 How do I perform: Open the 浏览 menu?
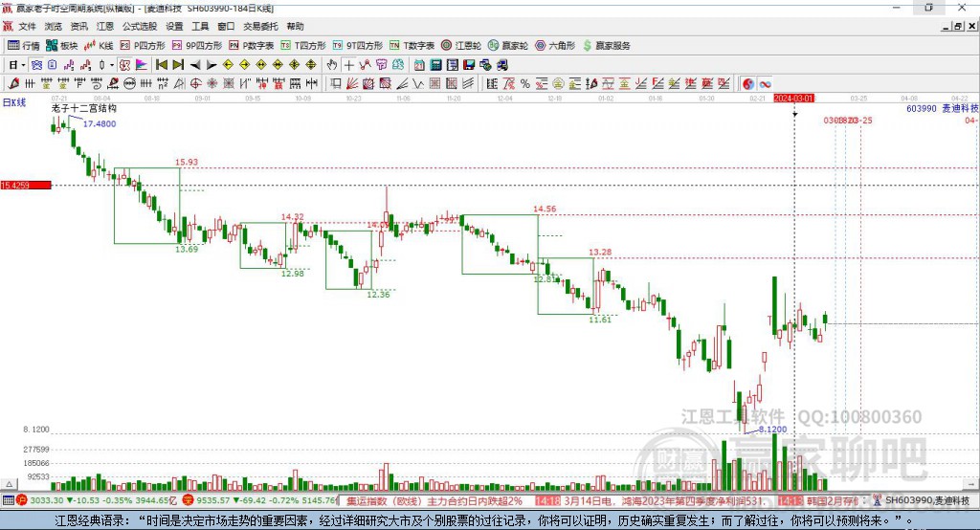[x=54, y=26]
